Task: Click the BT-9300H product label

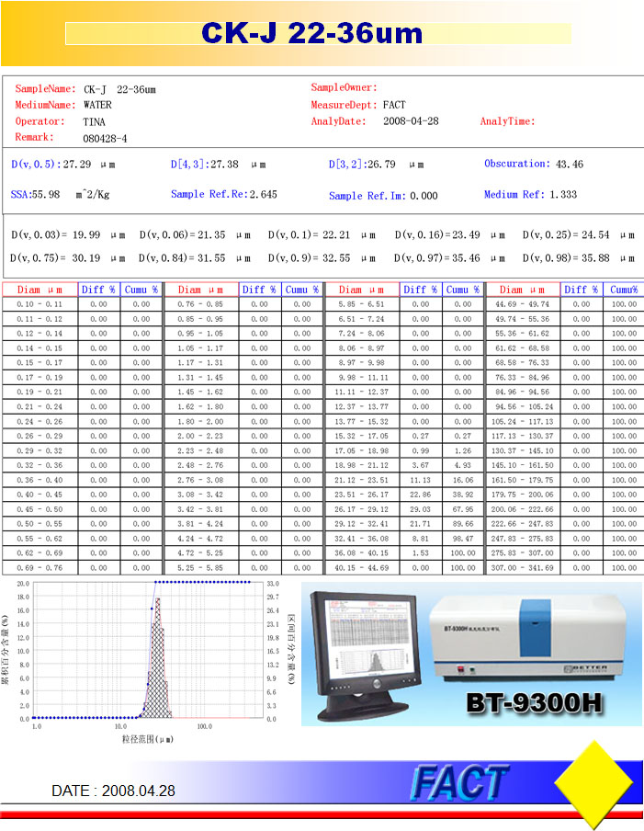Action: [x=534, y=702]
